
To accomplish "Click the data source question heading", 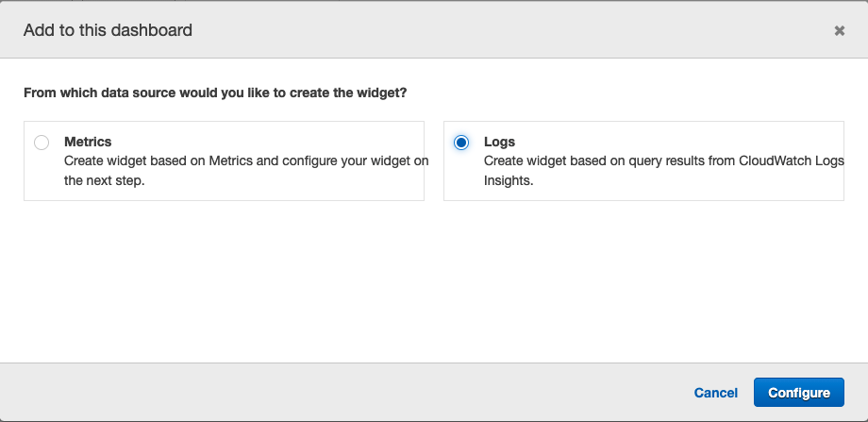I will 222,93.
